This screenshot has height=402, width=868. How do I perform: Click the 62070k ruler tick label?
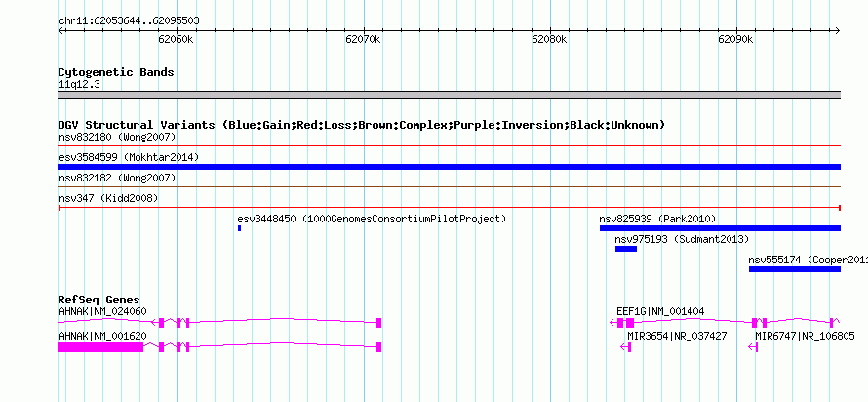(x=363, y=39)
